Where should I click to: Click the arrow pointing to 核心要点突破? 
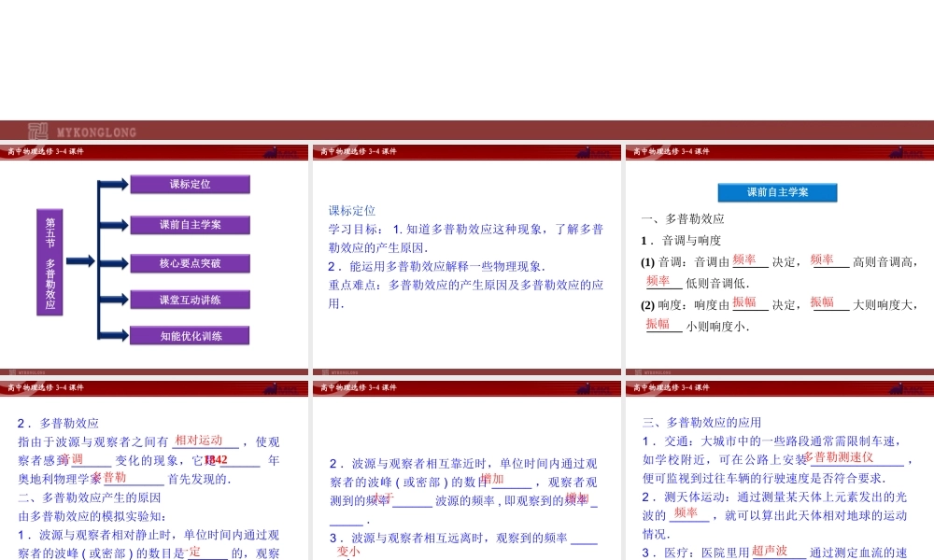tap(116, 263)
